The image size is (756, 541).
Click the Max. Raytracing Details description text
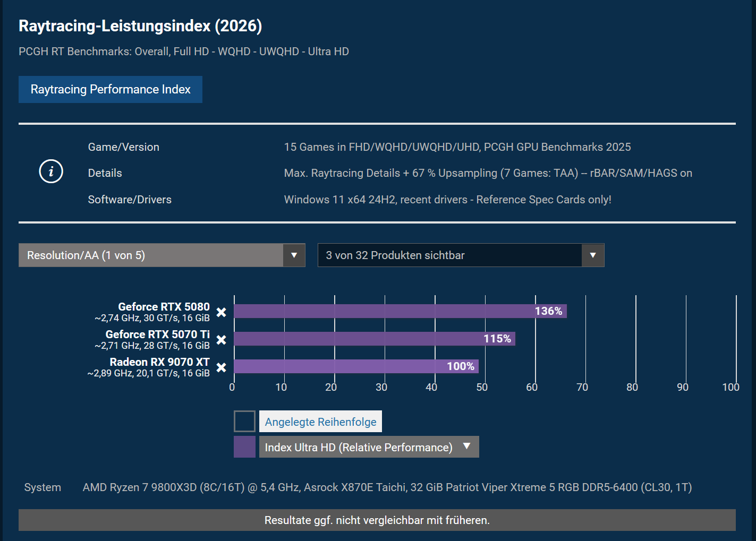(488, 173)
